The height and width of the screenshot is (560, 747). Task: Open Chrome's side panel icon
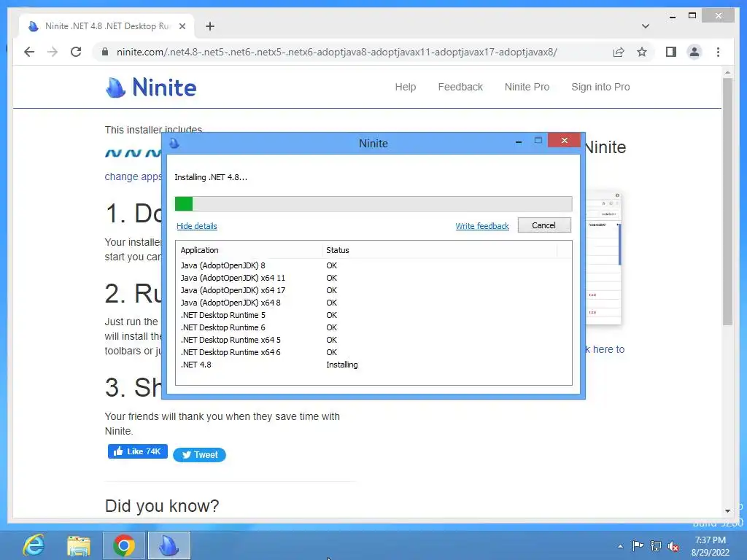(x=671, y=52)
